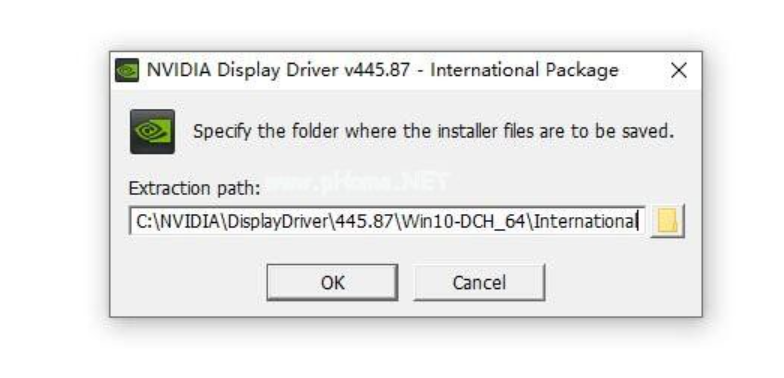The image size is (784, 378).
Task: Click the large NVIDIA eye logo
Action: pyautogui.click(x=152, y=132)
